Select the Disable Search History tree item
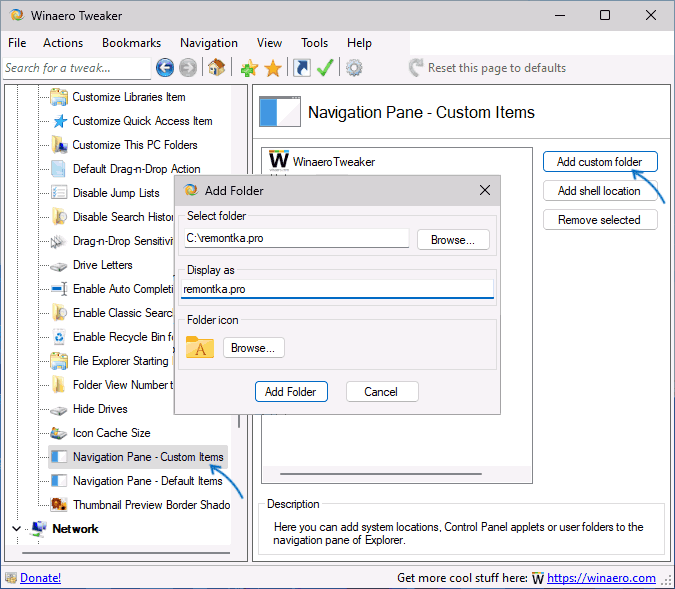The height and width of the screenshot is (589, 675). (x=123, y=217)
